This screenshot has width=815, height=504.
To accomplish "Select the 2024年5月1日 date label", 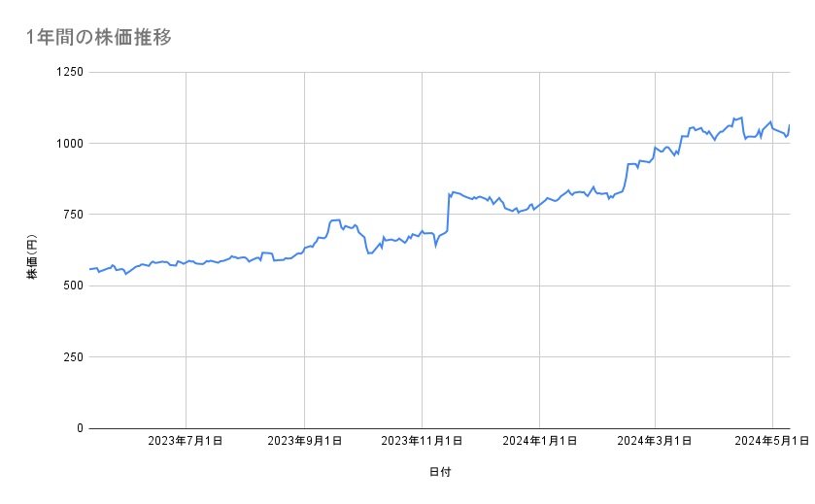I will point(772,442).
